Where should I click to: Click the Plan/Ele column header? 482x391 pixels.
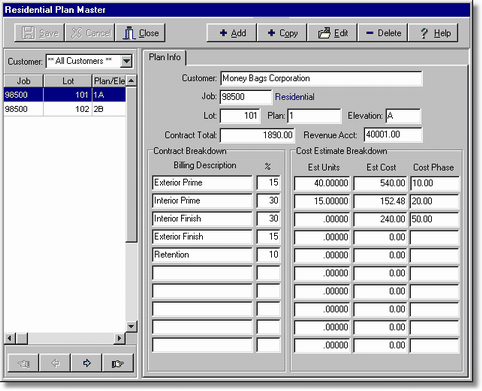point(109,81)
